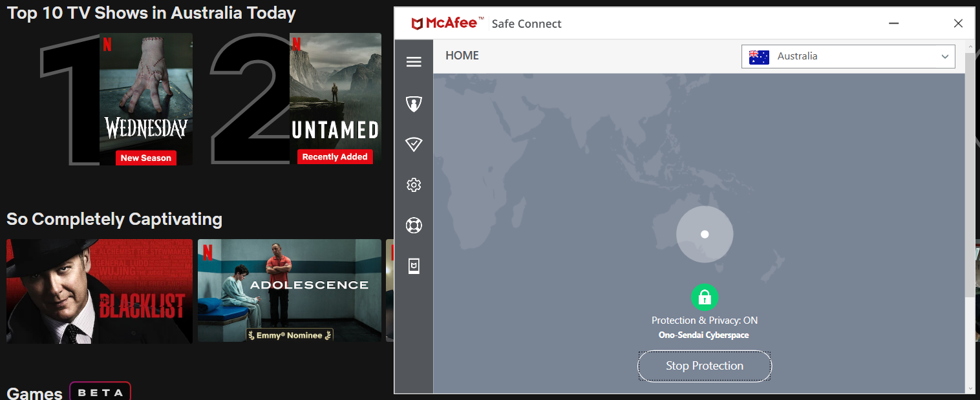Open the Adolescence thumbnail
The image size is (980, 400).
(x=290, y=291)
